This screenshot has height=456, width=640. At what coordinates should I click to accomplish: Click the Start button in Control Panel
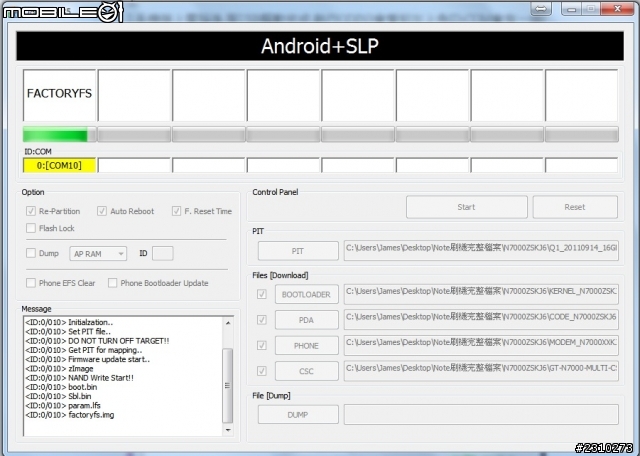tap(466, 207)
